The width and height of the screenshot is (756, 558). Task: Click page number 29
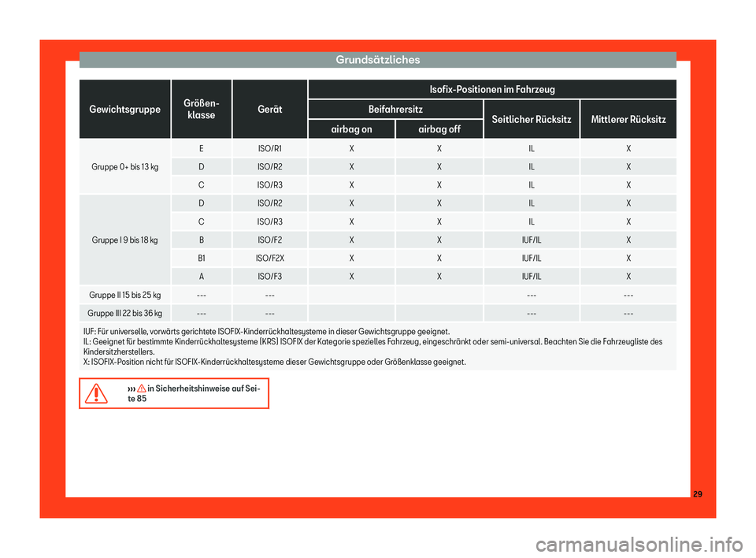click(x=698, y=494)
